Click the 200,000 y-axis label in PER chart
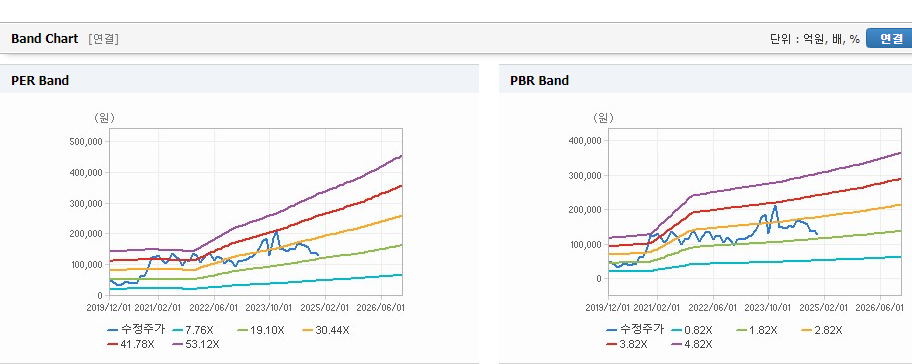 point(87,234)
